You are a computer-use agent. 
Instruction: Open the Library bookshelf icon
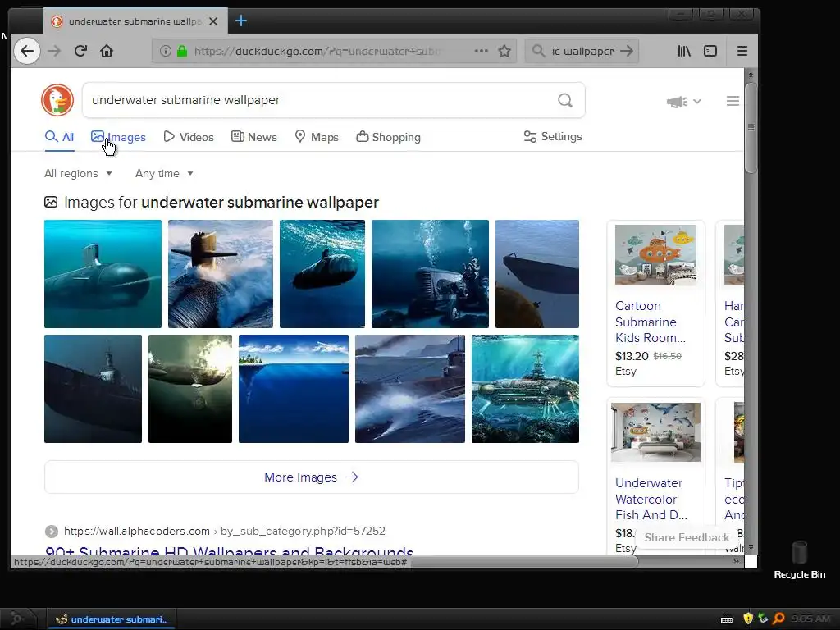click(684, 51)
